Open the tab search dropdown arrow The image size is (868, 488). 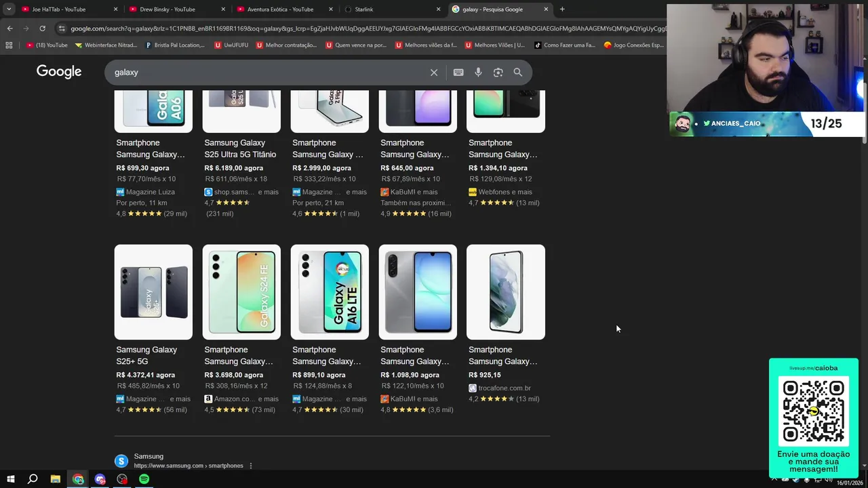(9, 9)
